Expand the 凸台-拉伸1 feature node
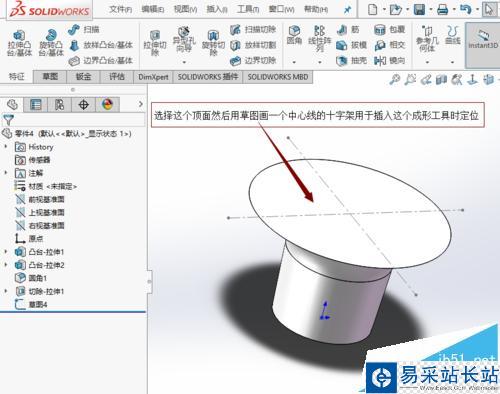 [x=6, y=252]
